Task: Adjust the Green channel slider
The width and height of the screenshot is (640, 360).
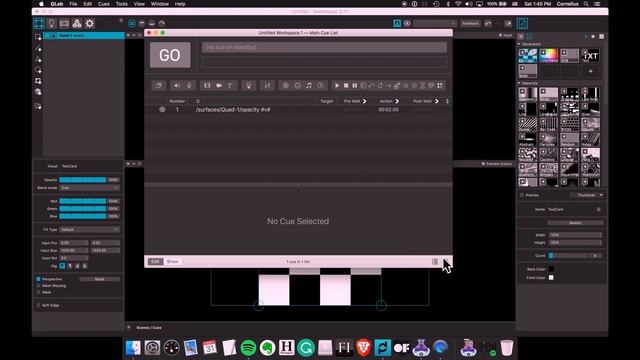Action: 83,209
